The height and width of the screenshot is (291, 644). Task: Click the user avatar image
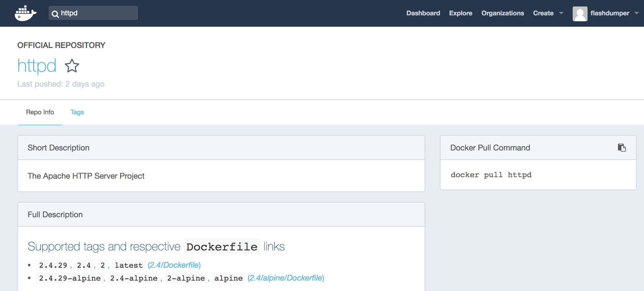tap(580, 14)
